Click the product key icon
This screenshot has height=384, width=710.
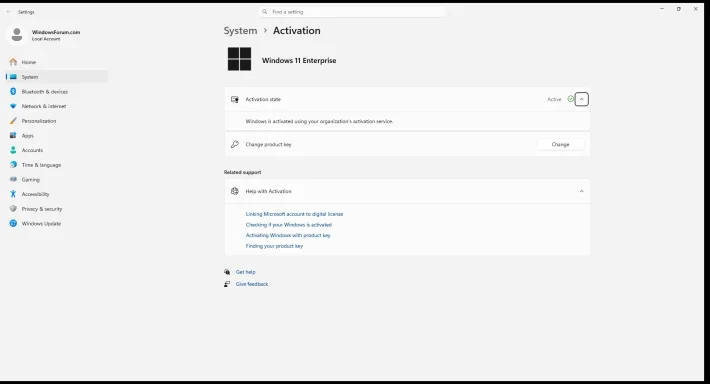point(235,144)
